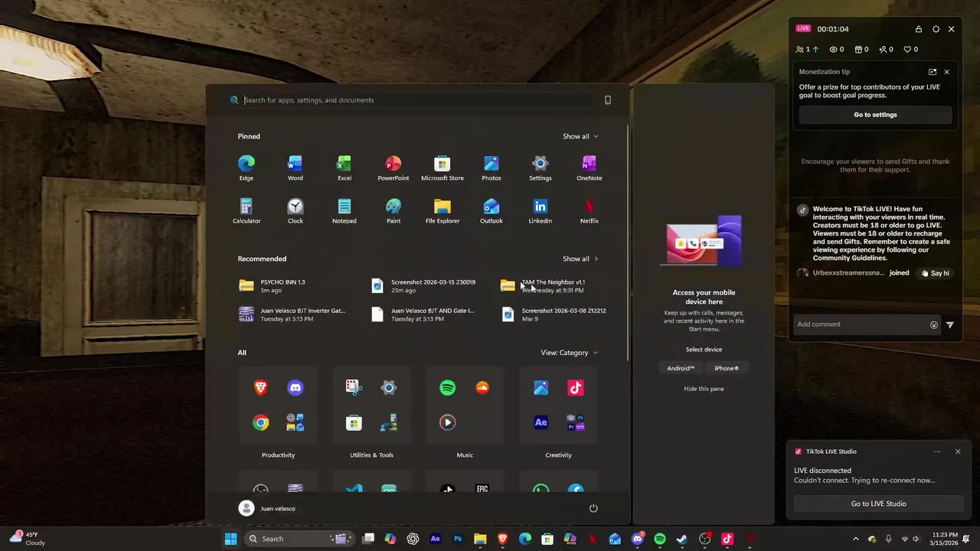Open the weather widget showing 45°F Cloudy
Image resolution: width=980 pixels, height=551 pixels.
tap(28, 539)
